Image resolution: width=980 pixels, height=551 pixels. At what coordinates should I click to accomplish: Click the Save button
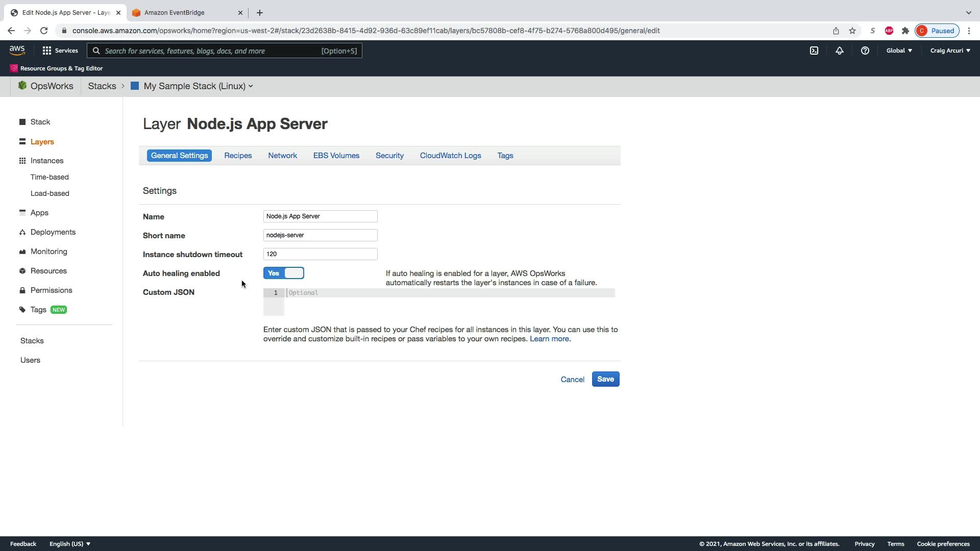[605, 379]
